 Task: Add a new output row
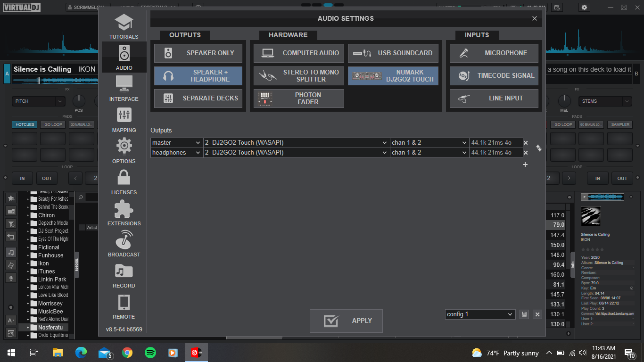525,165
